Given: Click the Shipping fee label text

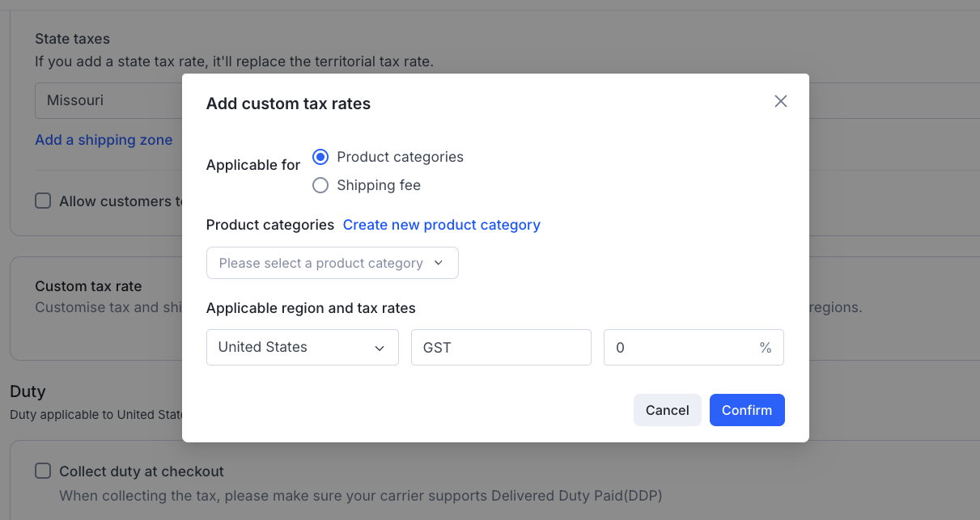Looking at the screenshot, I should pyautogui.click(x=379, y=185).
